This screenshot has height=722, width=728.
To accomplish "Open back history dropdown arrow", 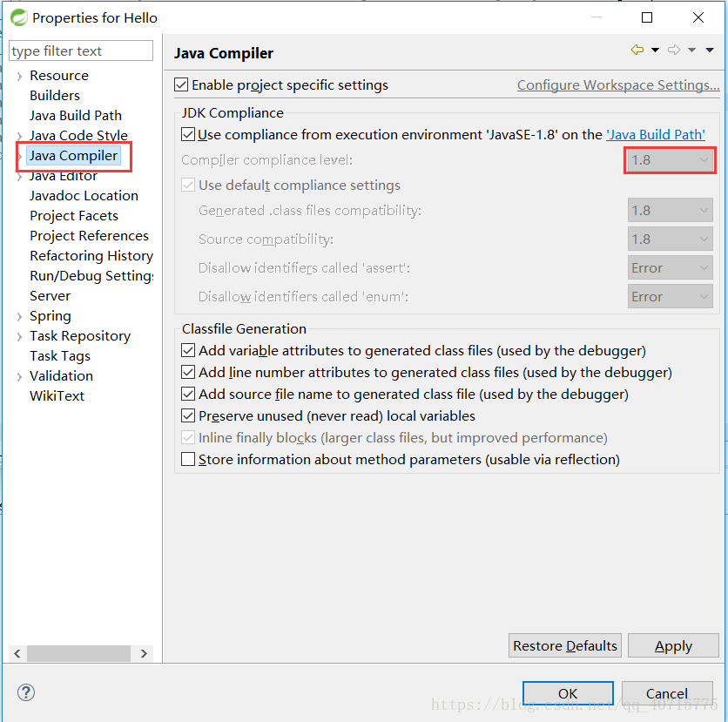I will pos(655,51).
